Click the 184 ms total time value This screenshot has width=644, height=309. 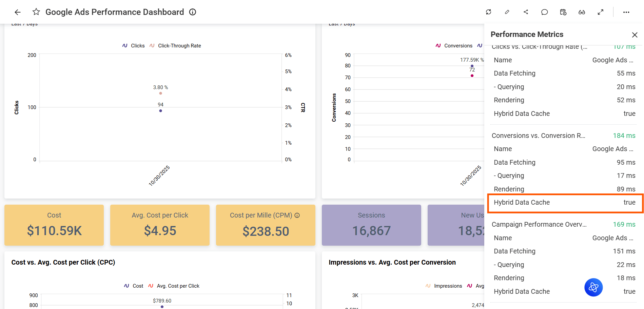(x=624, y=136)
